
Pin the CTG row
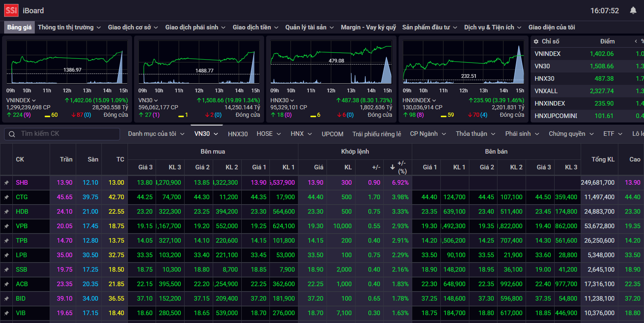point(6,197)
